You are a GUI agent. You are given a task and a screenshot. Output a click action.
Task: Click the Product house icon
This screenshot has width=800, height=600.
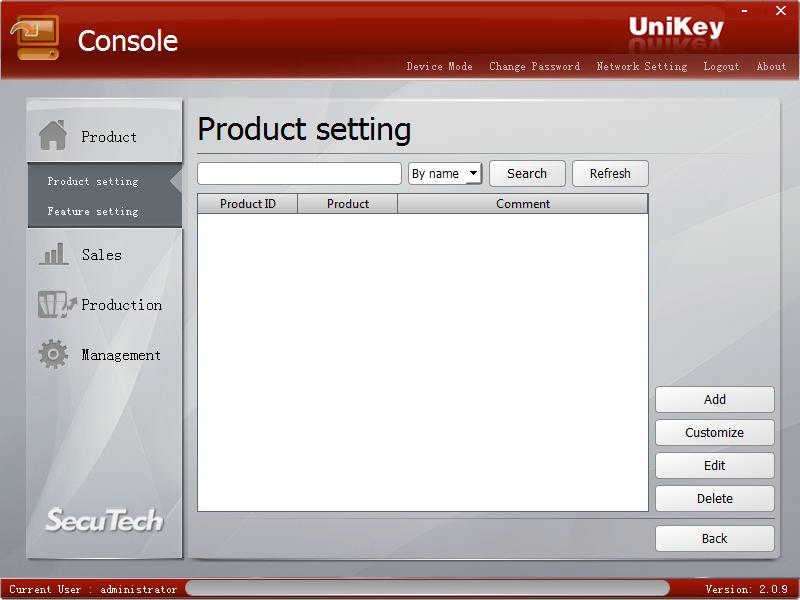pos(53,135)
